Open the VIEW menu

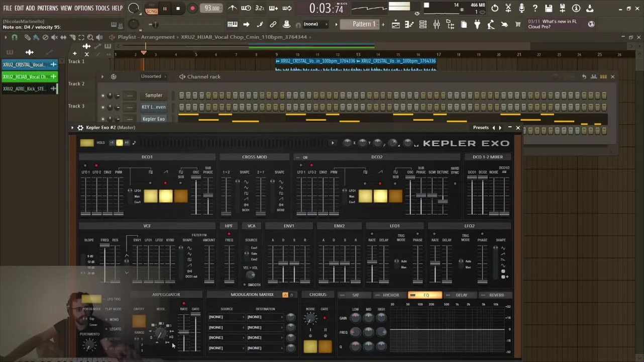(66, 8)
